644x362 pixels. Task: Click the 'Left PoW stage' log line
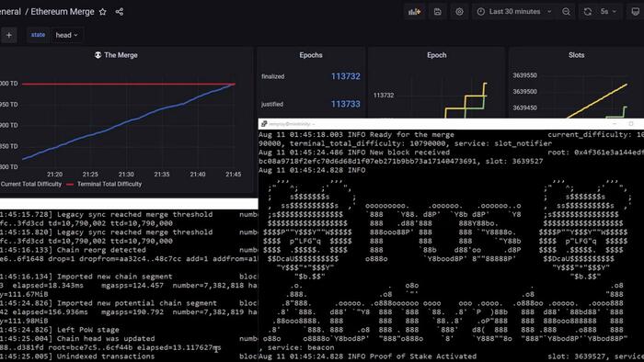[60, 330]
